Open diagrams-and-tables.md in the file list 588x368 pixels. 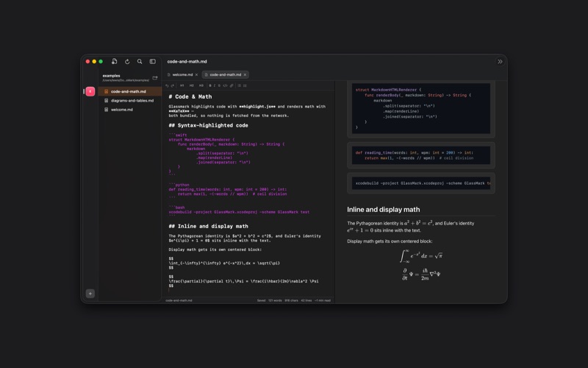point(130,101)
